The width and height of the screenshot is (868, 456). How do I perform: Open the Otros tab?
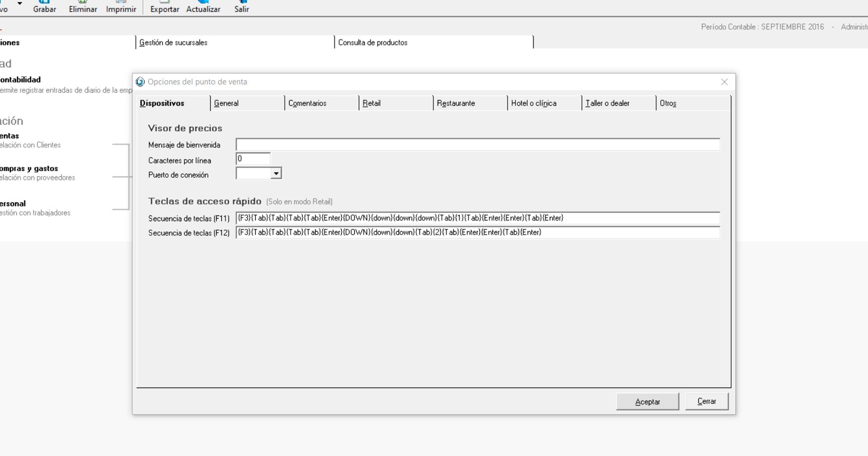click(x=668, y=103)
